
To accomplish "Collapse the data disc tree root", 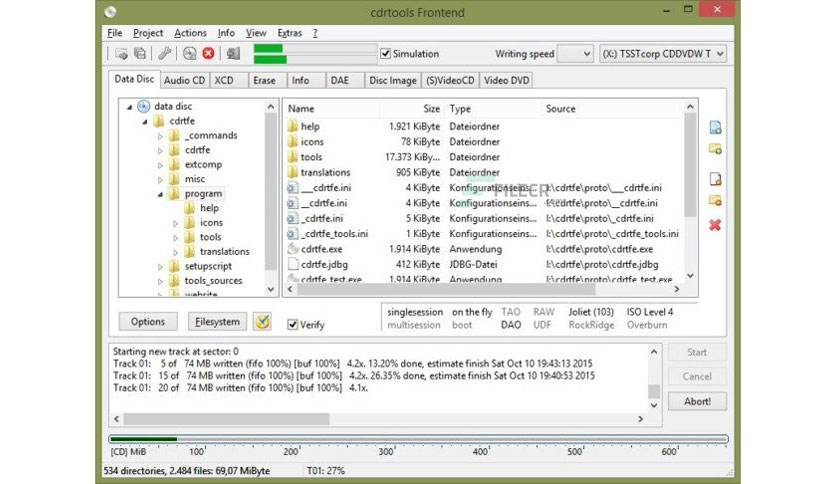I will (130, 107).
